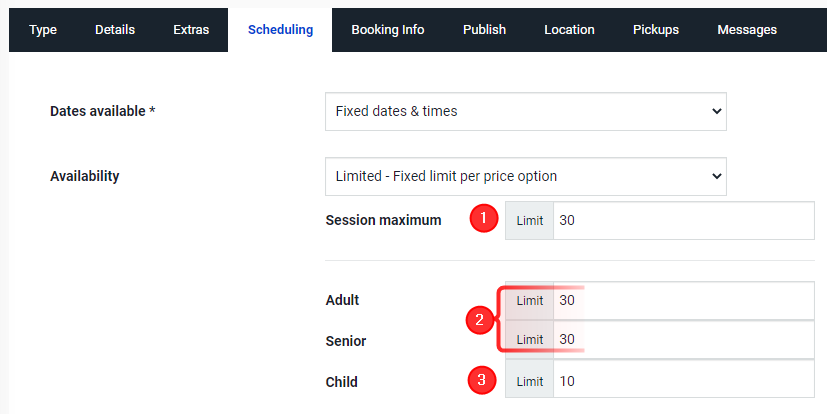Click the Child limit input field
The image size is (827, 414).
(684, 381)
